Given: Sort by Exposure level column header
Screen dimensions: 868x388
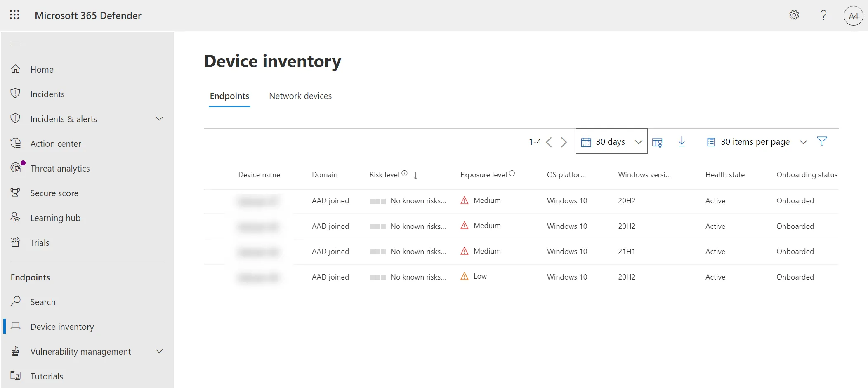Looking at the screenshot, I should 484,175.
